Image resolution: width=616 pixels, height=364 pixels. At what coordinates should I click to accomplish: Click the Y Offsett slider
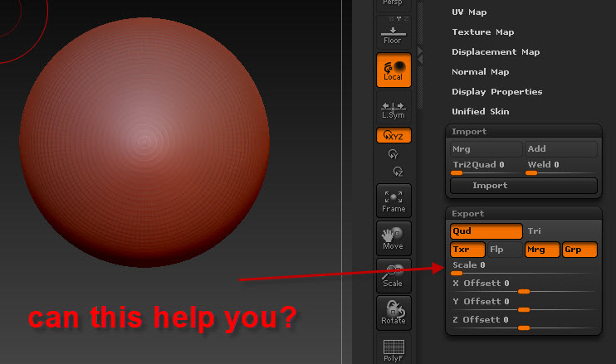click(x=523, y=304)
